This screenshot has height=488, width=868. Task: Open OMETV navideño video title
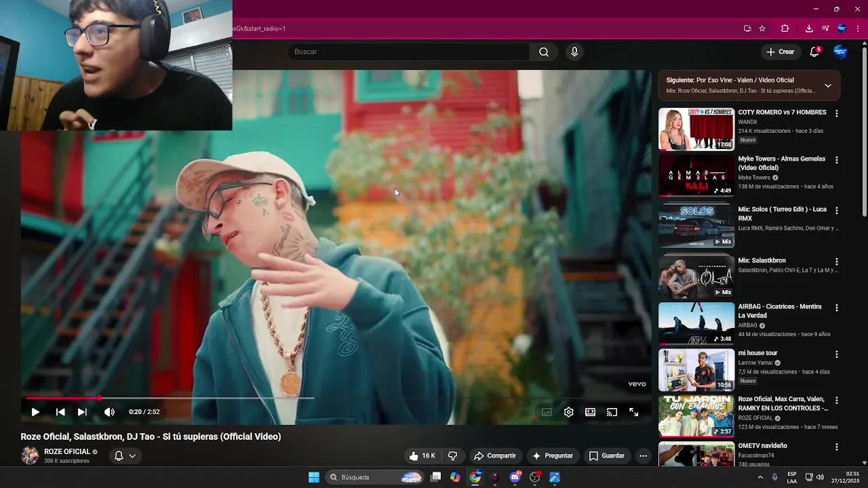[x=763, y=446]
